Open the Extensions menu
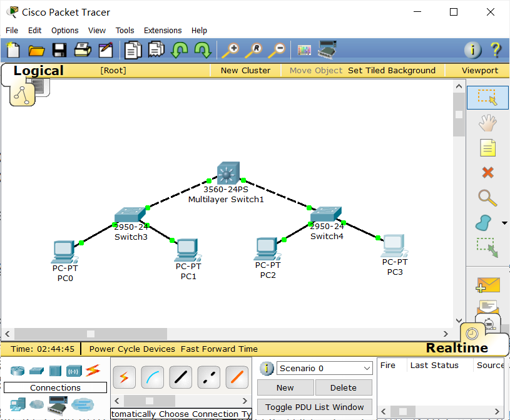This screenshot has width=510, height=420. [x=162, y=30]
